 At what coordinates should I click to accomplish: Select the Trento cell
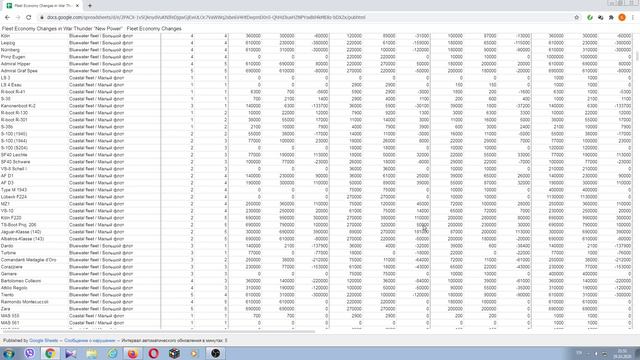(x=34, y=295)
